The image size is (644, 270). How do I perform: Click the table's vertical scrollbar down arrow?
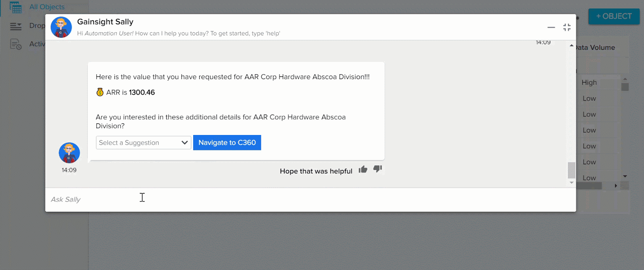[x=625, y=176]
